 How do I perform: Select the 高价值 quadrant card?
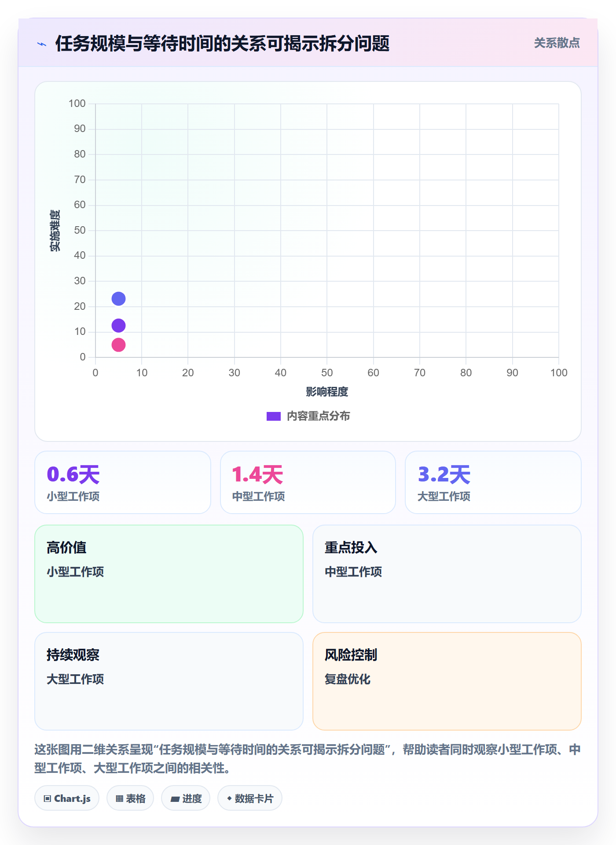169,574
